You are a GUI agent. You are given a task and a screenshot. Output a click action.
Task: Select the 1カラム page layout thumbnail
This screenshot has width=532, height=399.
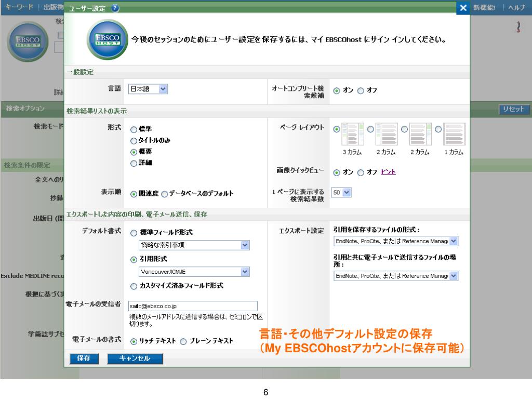455,134
